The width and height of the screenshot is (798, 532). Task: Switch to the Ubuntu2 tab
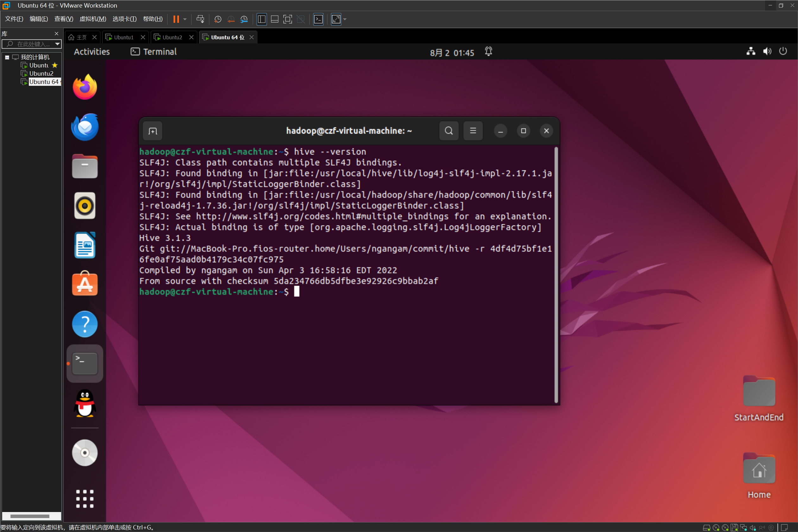(172, 37)
